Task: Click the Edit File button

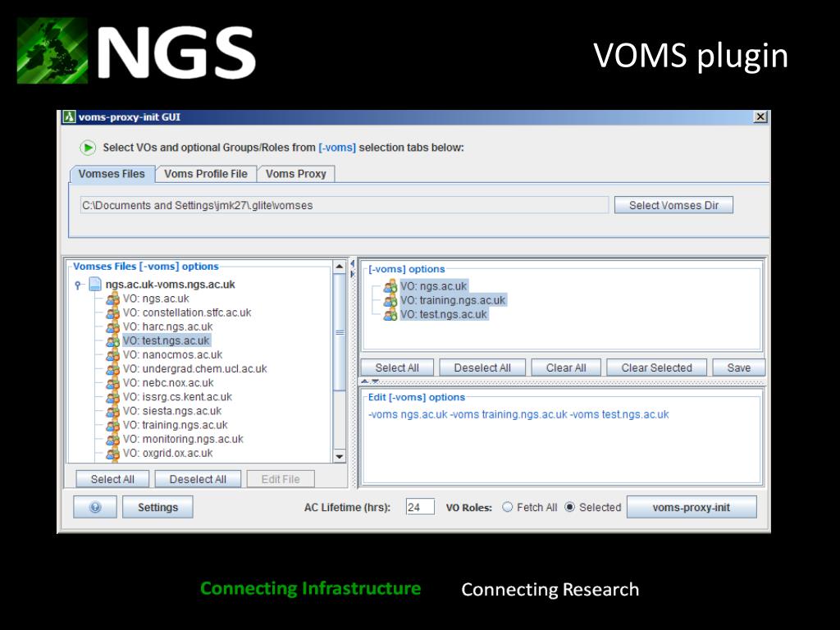Action: pyautogui.click(x=281, y=479)
